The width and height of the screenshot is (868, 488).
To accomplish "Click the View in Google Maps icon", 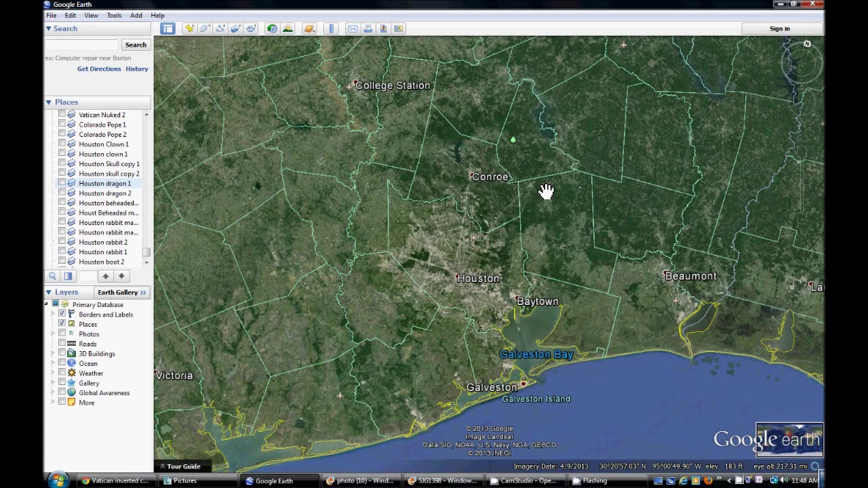I will click(383, 28).
